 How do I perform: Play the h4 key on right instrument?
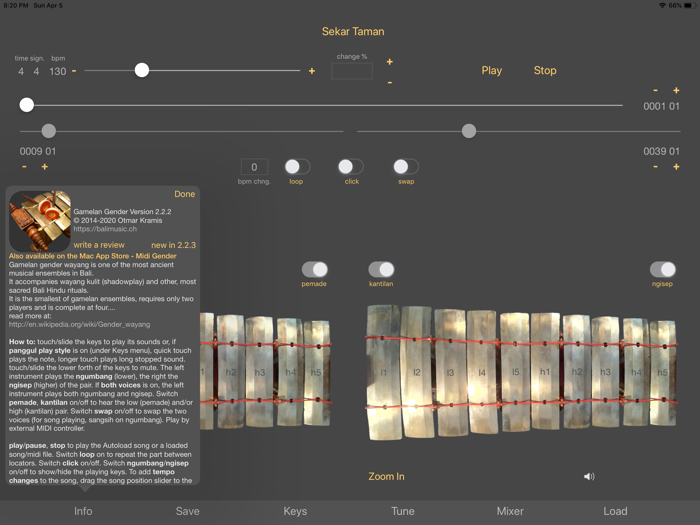click(x=636, y=372)
